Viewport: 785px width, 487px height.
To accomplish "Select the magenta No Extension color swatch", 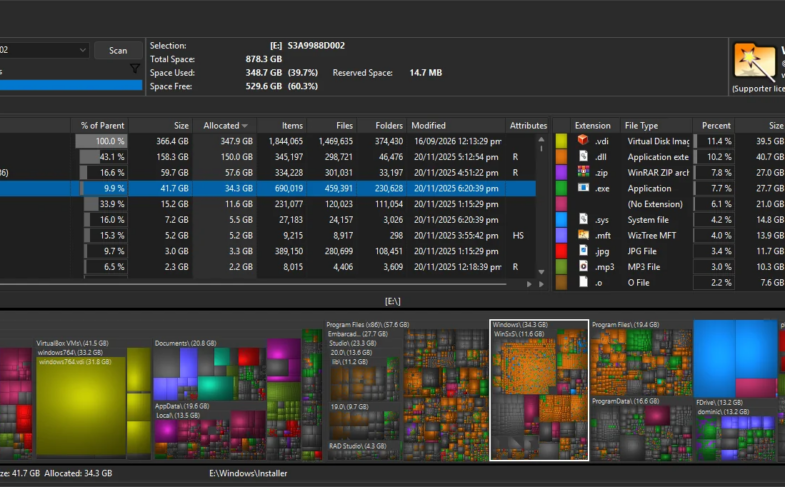I will 561,204.
